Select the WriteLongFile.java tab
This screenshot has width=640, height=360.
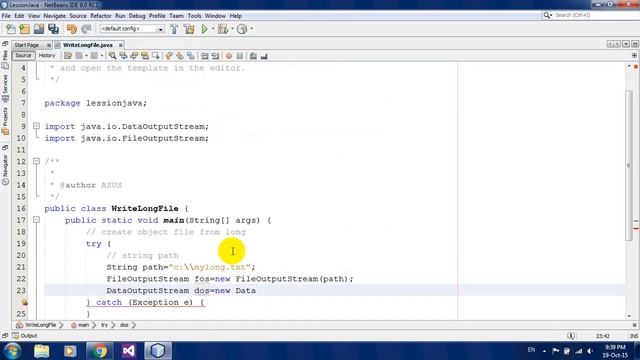[x=89, y=45]
